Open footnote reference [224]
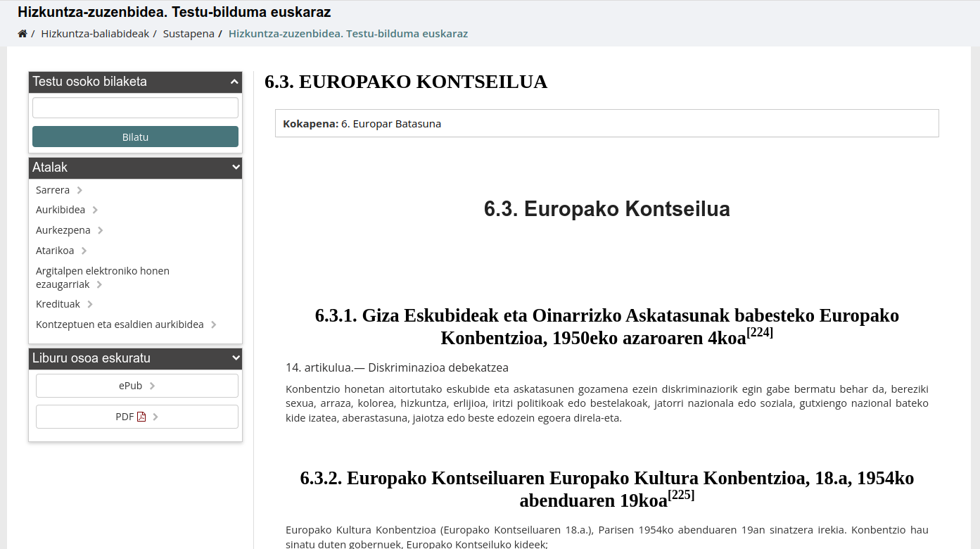 point(760,332)
